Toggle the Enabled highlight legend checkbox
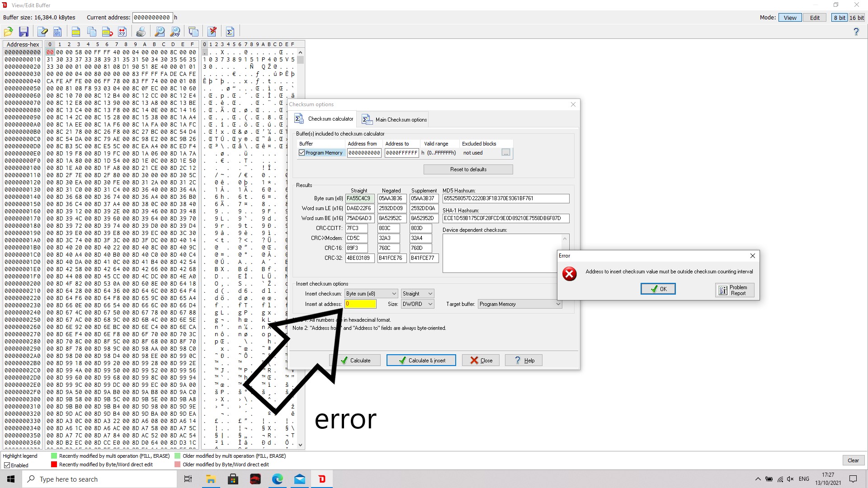Image resolution: width=868 pixels, height=488 pixels. 7,465
